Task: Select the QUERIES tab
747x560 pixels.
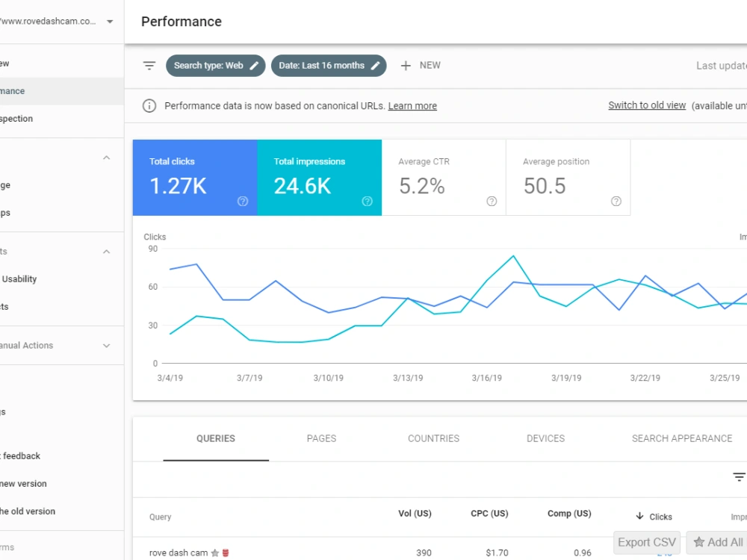Action: [216, 438]
